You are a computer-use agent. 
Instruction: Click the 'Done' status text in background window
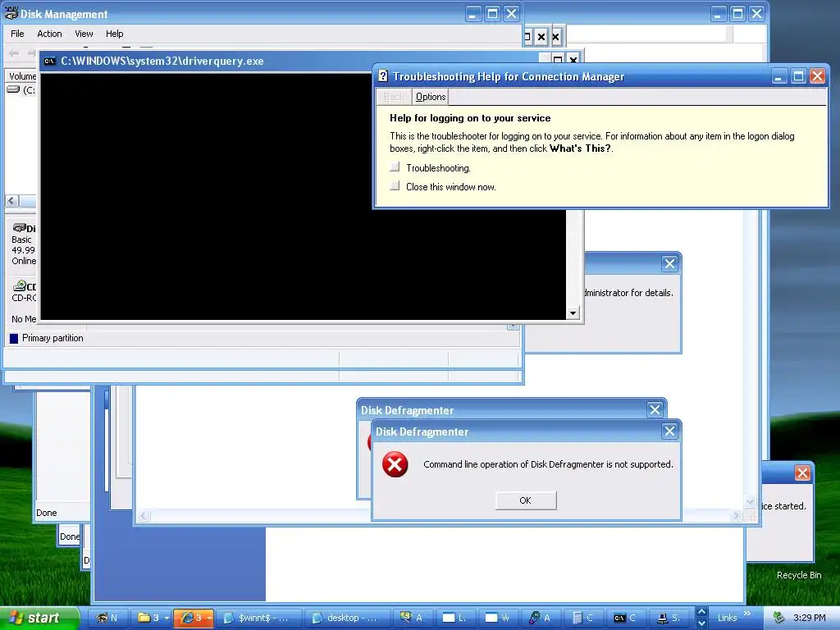pyautogui.click(x=47, y=513)
